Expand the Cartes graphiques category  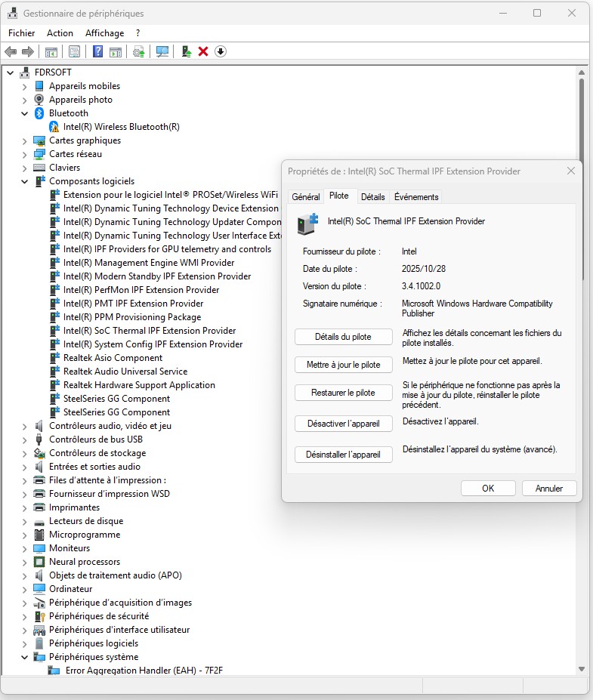point(24,140)
